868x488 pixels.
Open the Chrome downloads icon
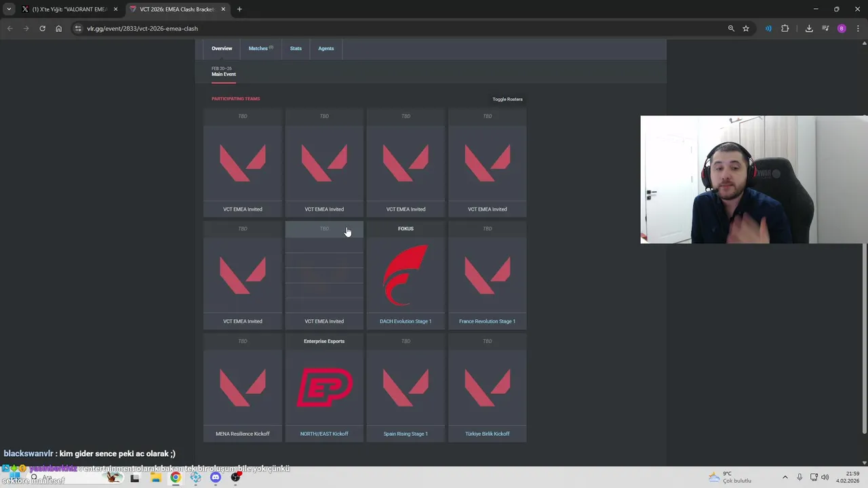809,28
